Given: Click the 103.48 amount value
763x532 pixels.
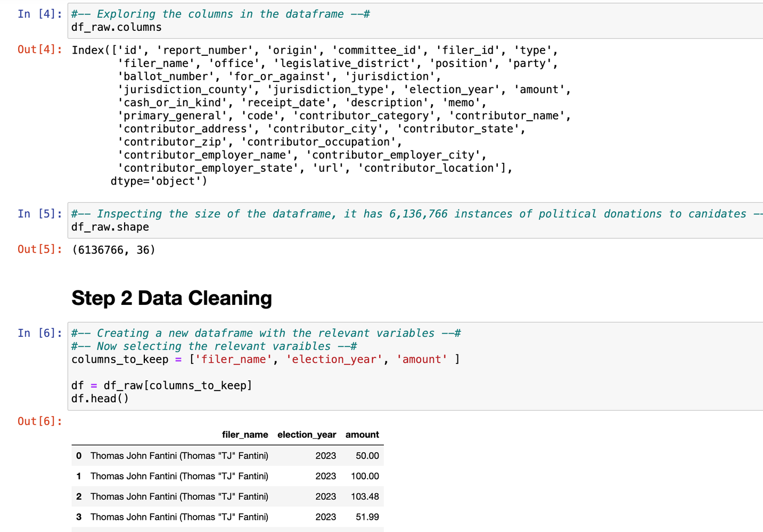Looking at the screenshot, I should 365,496.
